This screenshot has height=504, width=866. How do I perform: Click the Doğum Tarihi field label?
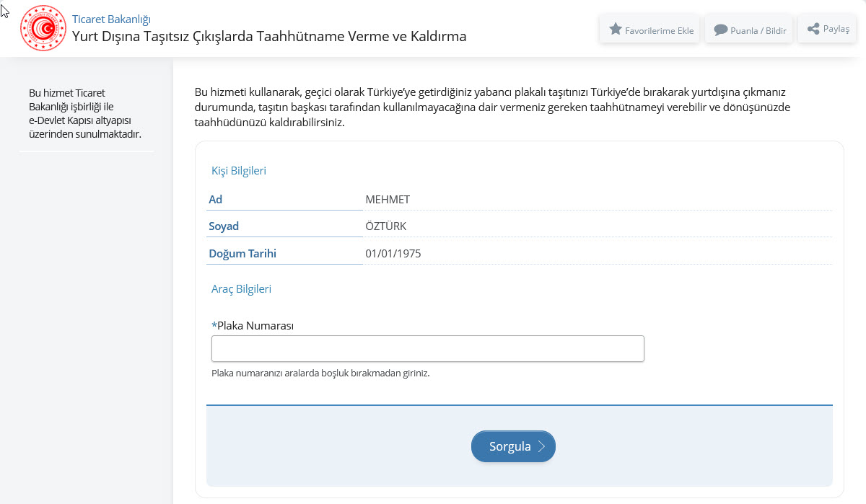[x=242, y=254]
